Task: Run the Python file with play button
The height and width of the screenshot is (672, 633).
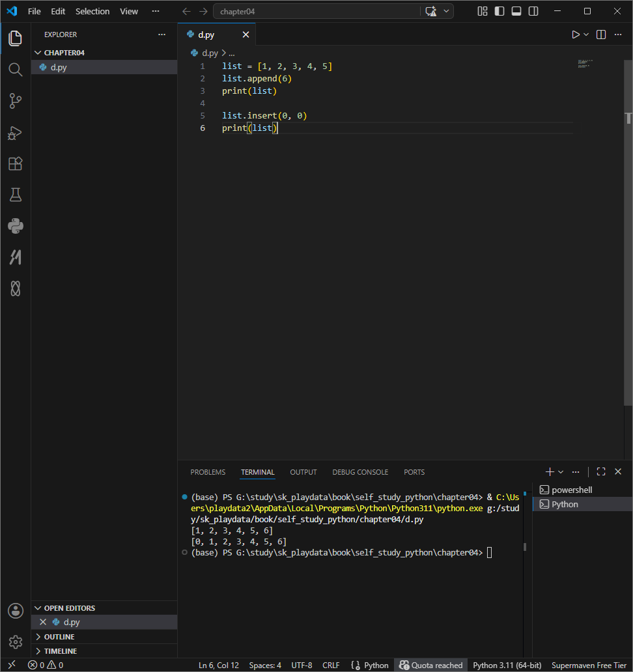Action: coord(576,35)
